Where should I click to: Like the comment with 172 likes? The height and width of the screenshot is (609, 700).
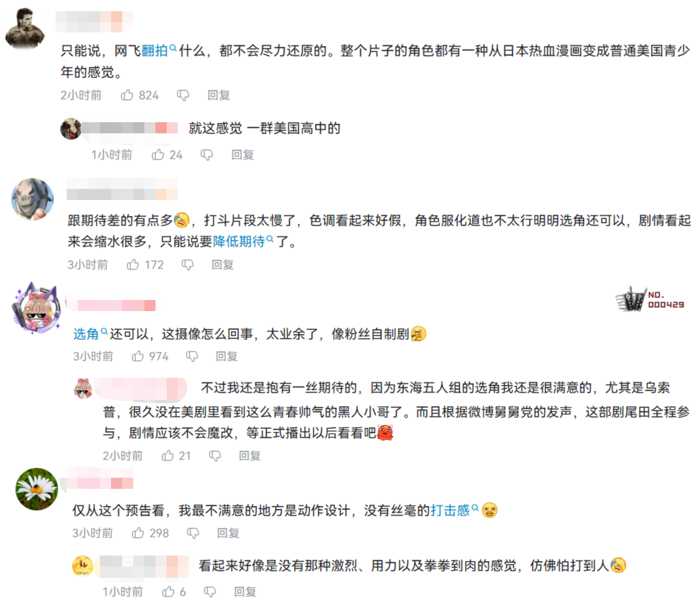pos(132,264)
